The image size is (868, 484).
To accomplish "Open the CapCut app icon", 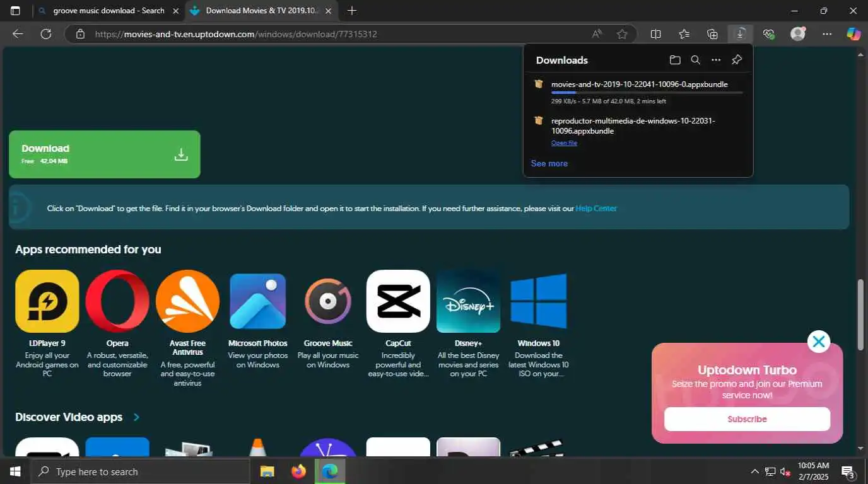I will point(398,301).
